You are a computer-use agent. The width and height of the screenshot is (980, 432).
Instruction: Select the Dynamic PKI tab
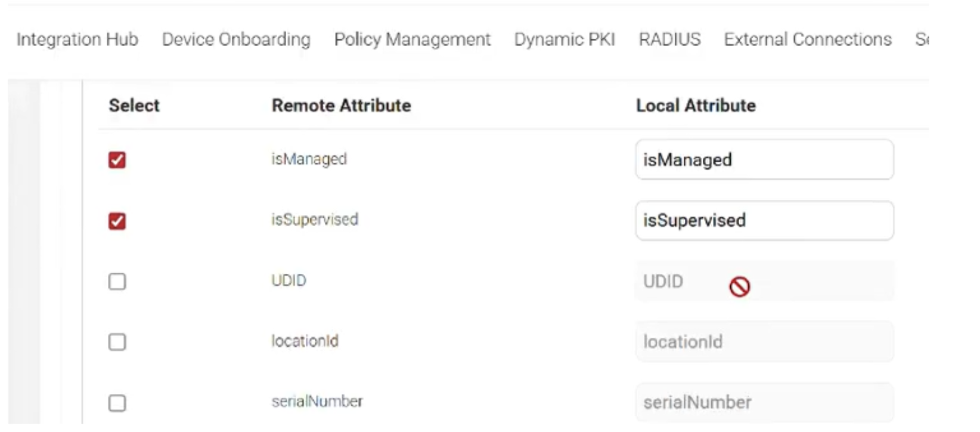coord(564,39)
